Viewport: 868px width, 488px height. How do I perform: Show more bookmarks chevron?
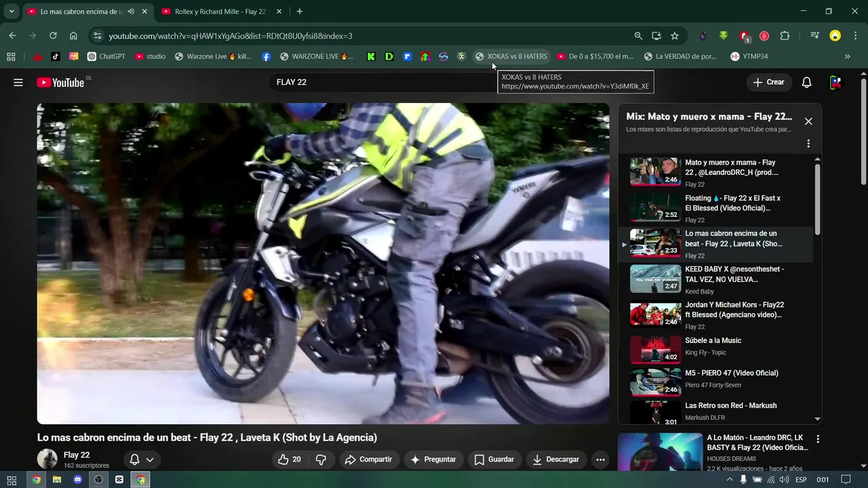[x=847, y=56]
